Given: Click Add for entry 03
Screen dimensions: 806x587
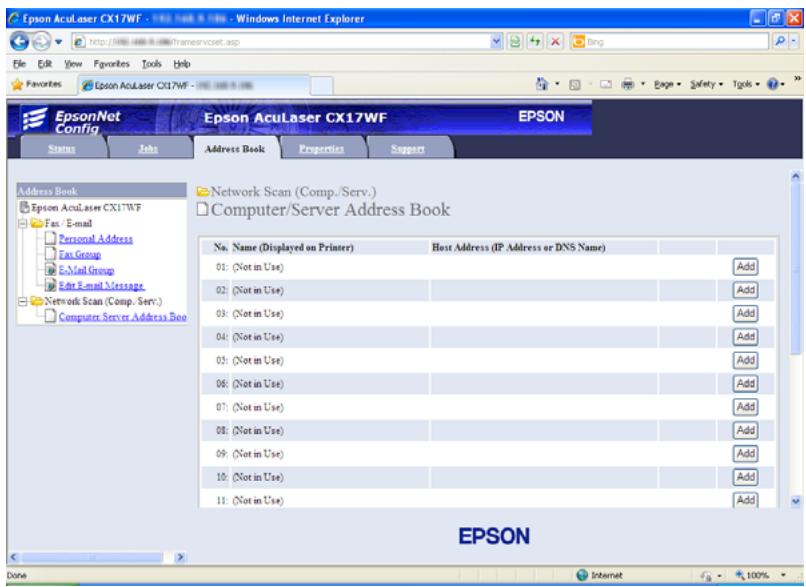Looking at the screenshot, I should (745, 314).
